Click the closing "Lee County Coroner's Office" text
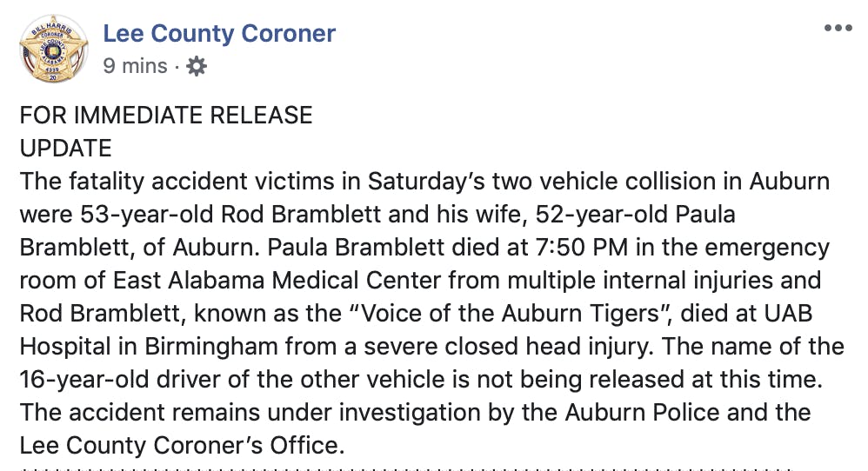The height and width of the screenshot is (471, 868). (x=183, y=446)
